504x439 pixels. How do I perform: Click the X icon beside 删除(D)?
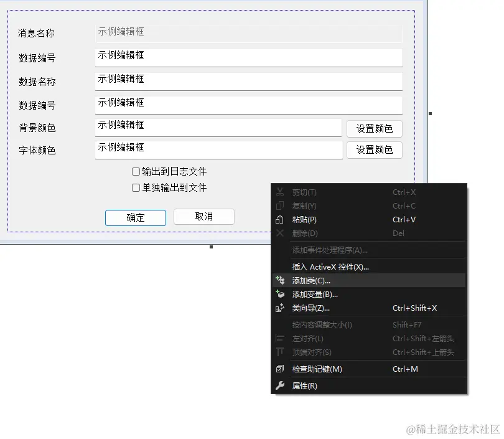point(280,233)
